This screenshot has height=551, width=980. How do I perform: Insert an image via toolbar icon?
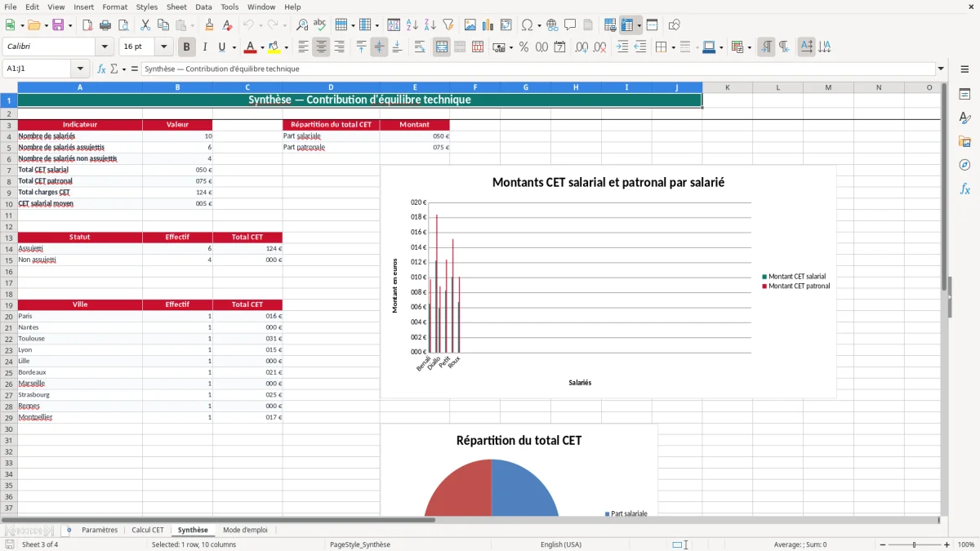pos(470,25)
